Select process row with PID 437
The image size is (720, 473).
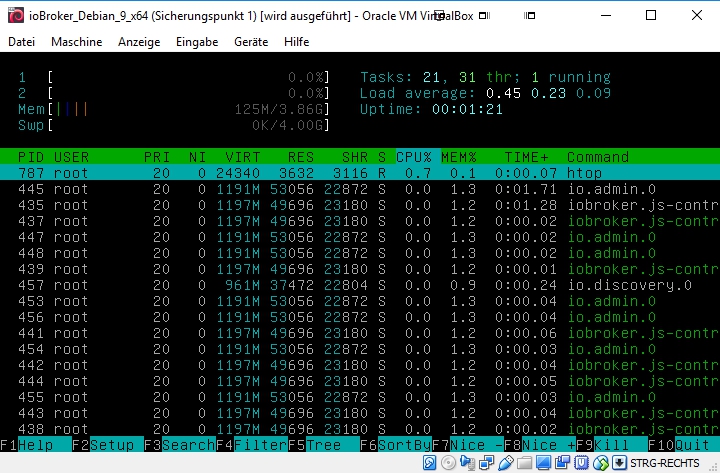tap(360, 221)
